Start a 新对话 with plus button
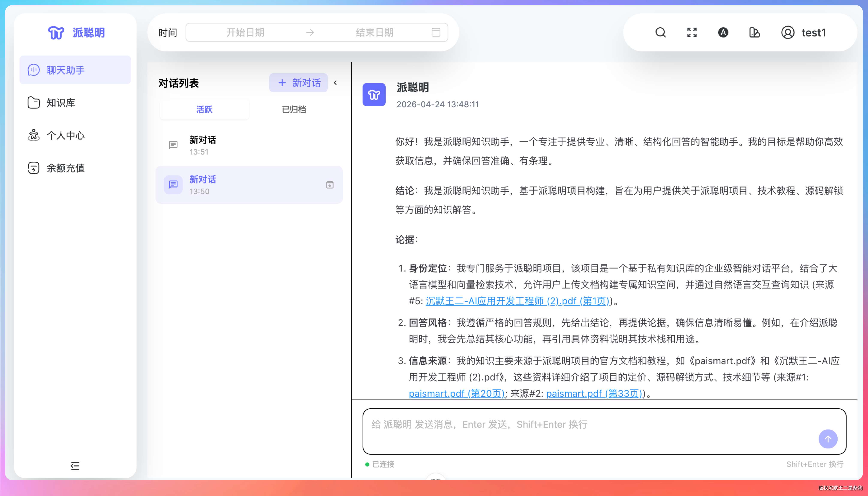The width and height of the screenshot is (868, 496). click(x=298, y=83)
